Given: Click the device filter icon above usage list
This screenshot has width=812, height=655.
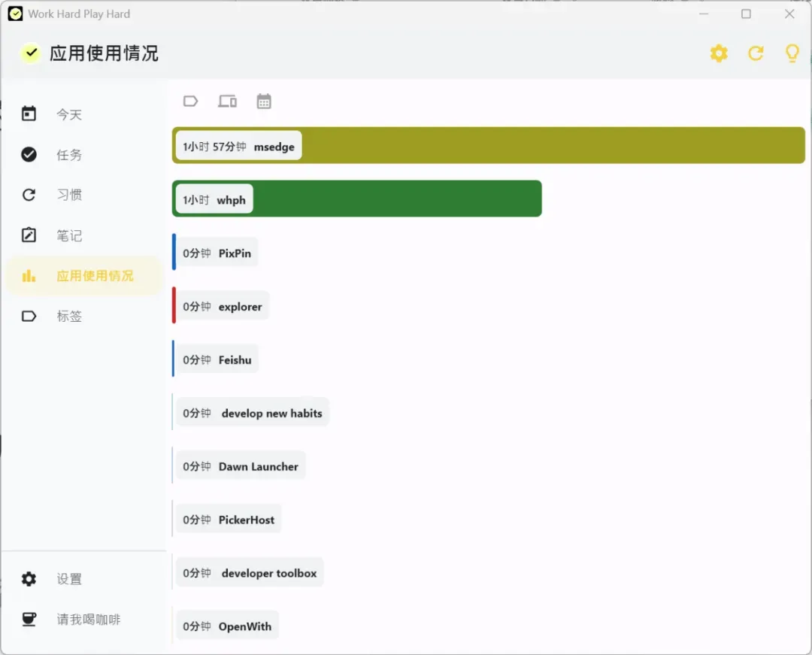Looking at the screenshot, I should pos(227,101).
